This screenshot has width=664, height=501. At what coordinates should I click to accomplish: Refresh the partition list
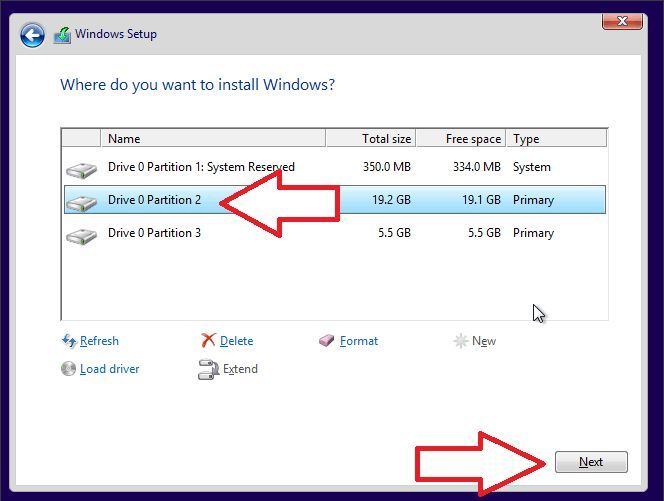(x=99, y=341)
